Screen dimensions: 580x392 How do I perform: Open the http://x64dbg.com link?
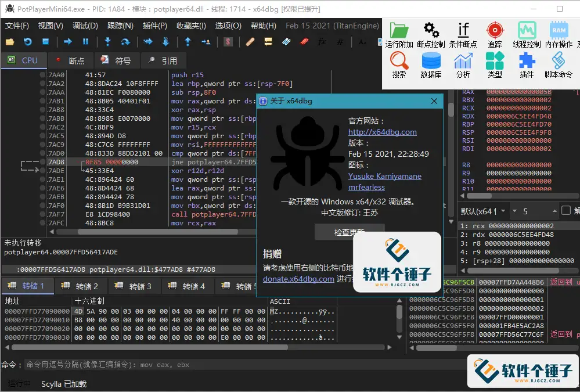(383, 132)
